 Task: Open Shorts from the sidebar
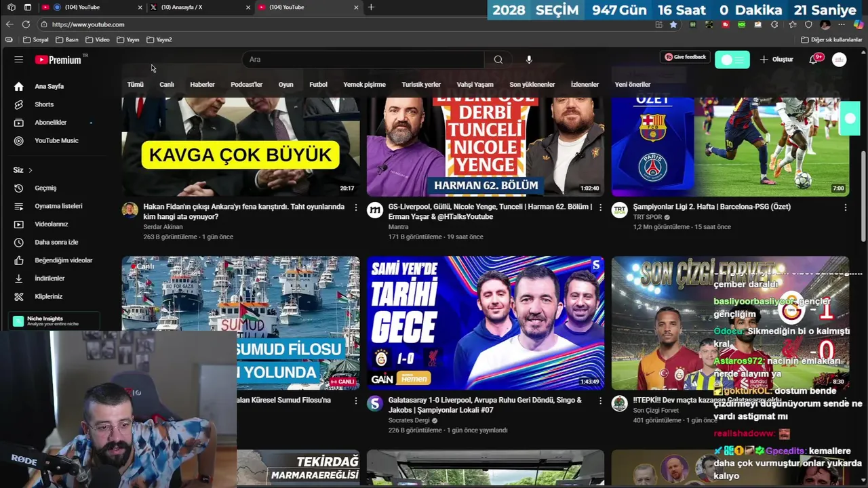coord(44,104)
